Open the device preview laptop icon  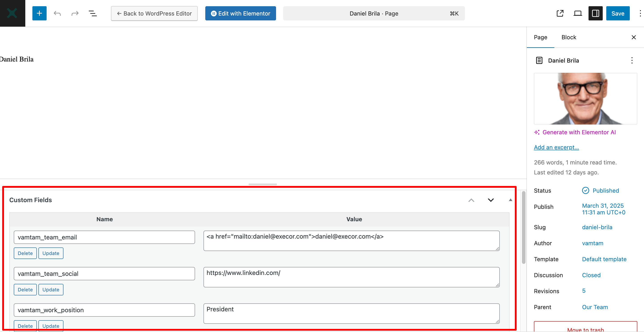point(577,13)
